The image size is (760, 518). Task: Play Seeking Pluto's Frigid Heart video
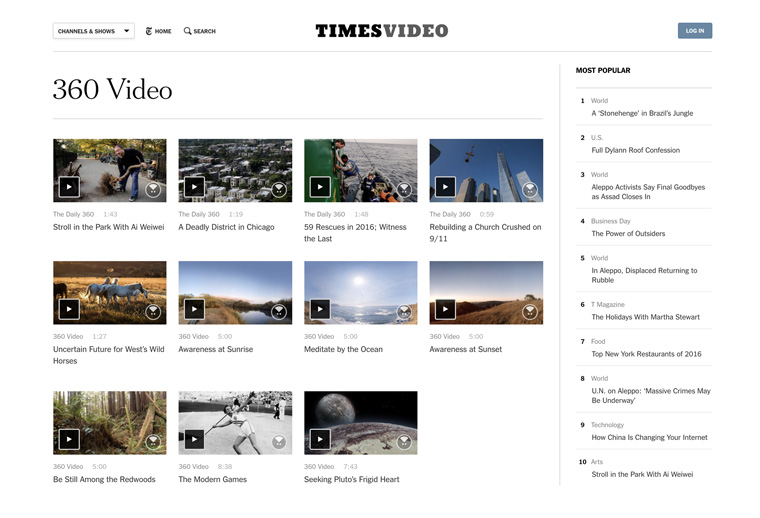click(320, 440)
